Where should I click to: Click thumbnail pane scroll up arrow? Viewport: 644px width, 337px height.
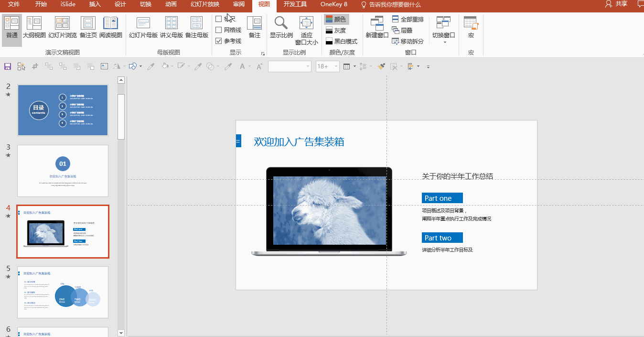(121, 80)
